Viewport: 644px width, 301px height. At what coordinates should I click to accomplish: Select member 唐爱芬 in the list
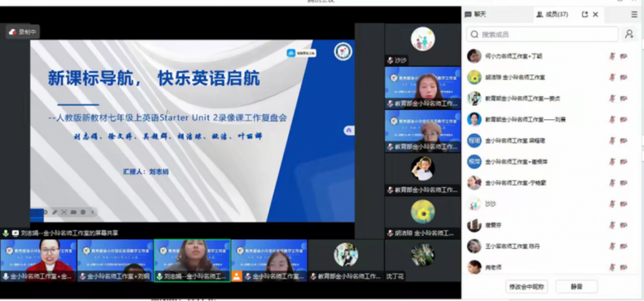(551, 225)
